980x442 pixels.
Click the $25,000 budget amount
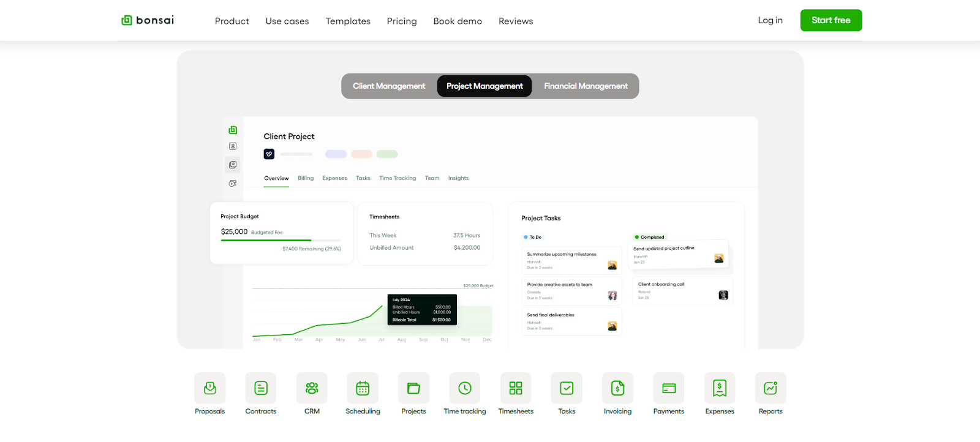[x=234, y=232]
